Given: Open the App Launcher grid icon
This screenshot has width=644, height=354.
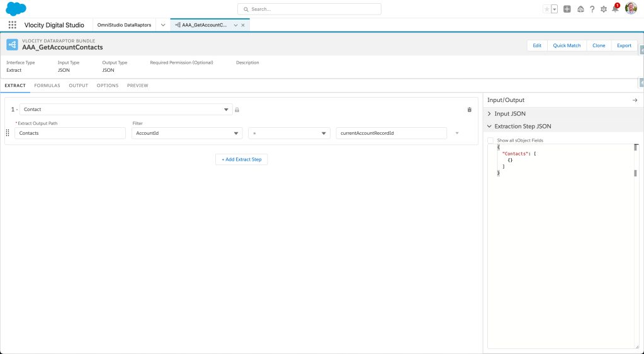Looking at the screenshot, I should tap(13, 25).
